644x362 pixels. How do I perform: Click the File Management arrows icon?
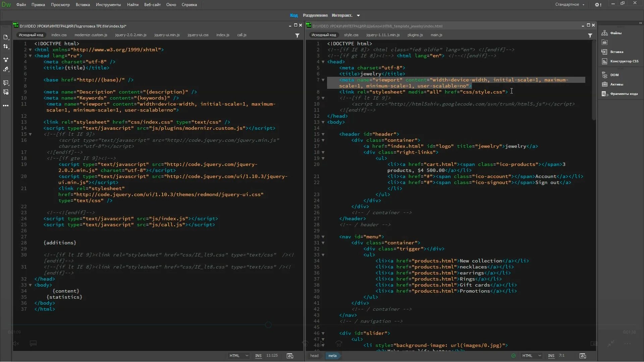[6, 47]
